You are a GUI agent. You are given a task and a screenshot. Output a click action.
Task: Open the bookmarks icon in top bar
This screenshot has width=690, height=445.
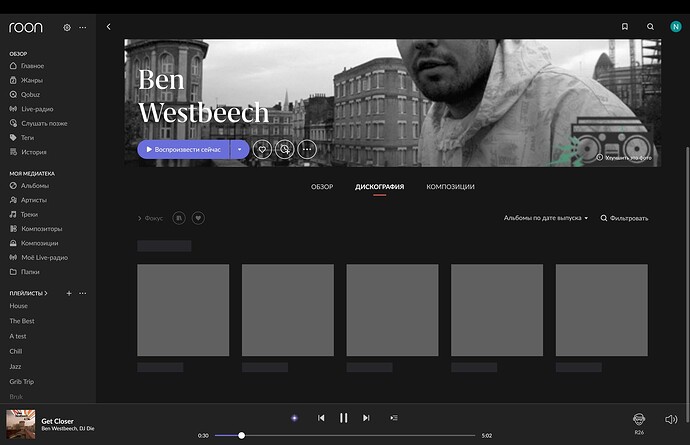[624, 27]
